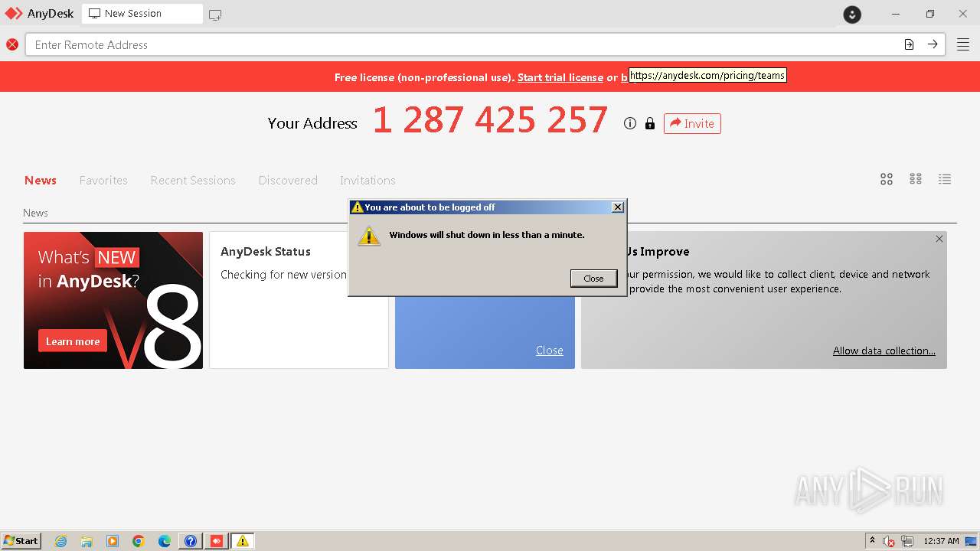The height and width of the screenshot is (551, 980).
Task: Click the blue help question taskbar icon
Action: pyautogui.click(x=191, y=541)
